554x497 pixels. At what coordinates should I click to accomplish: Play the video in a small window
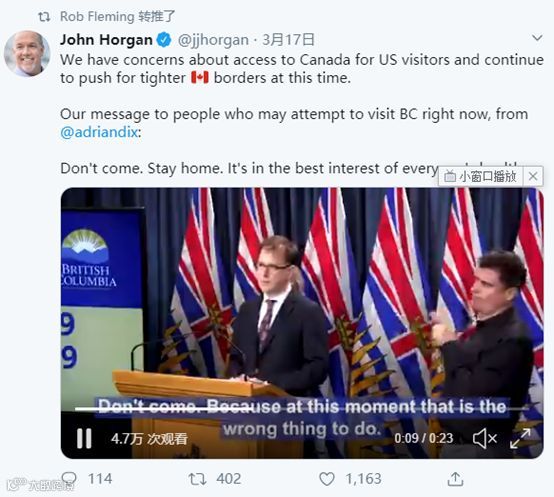tap(480, 176)
